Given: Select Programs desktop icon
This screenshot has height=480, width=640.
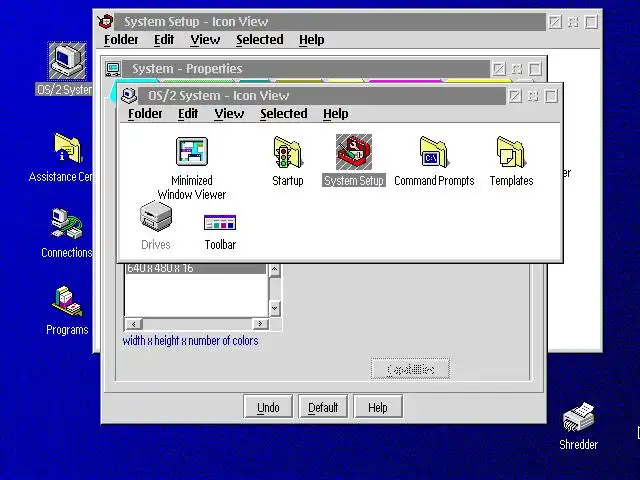Looking at the screenshot, I should coord(67,301).
